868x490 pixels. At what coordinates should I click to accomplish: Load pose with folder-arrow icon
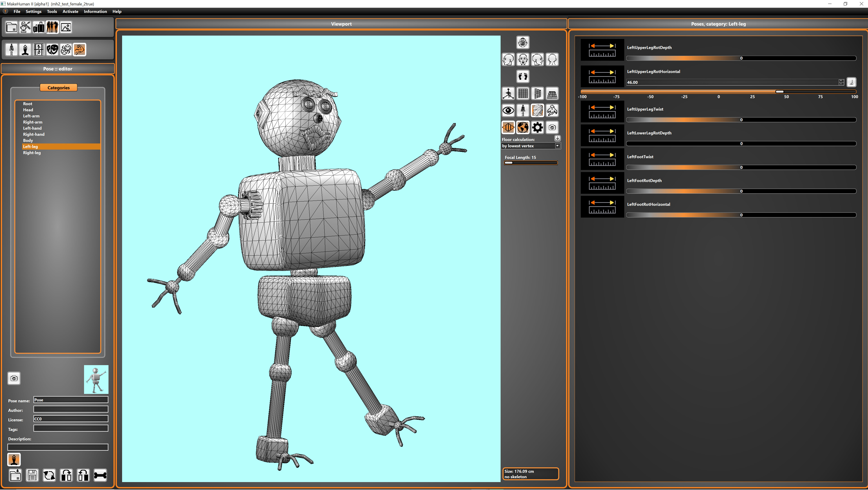(15, 475)
